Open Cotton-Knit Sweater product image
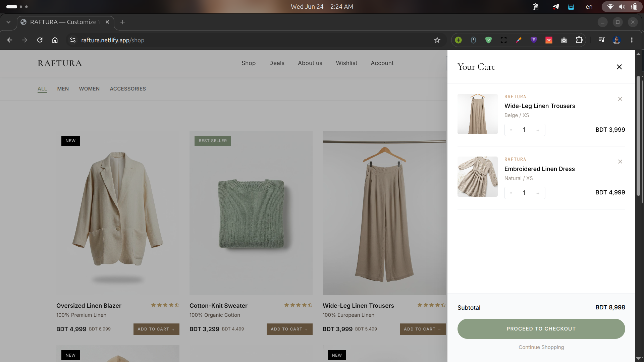The height and width of the screenshot is (362, 644). pos(251,213)
